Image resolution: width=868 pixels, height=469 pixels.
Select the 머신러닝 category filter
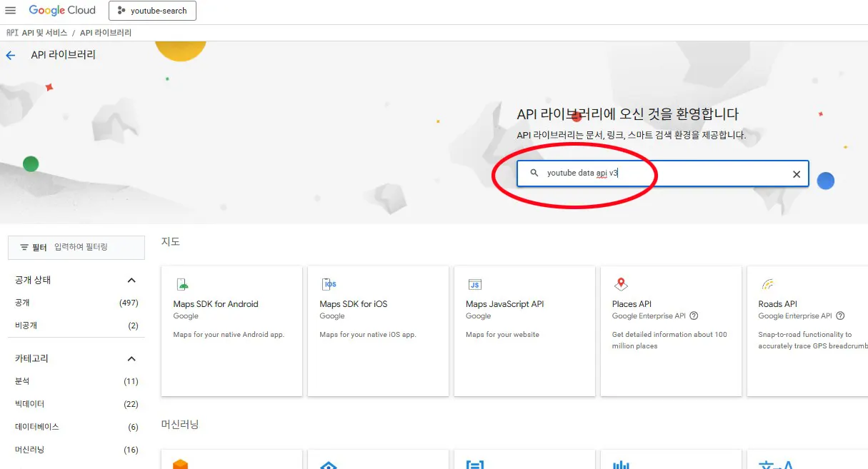click(30, 450)
